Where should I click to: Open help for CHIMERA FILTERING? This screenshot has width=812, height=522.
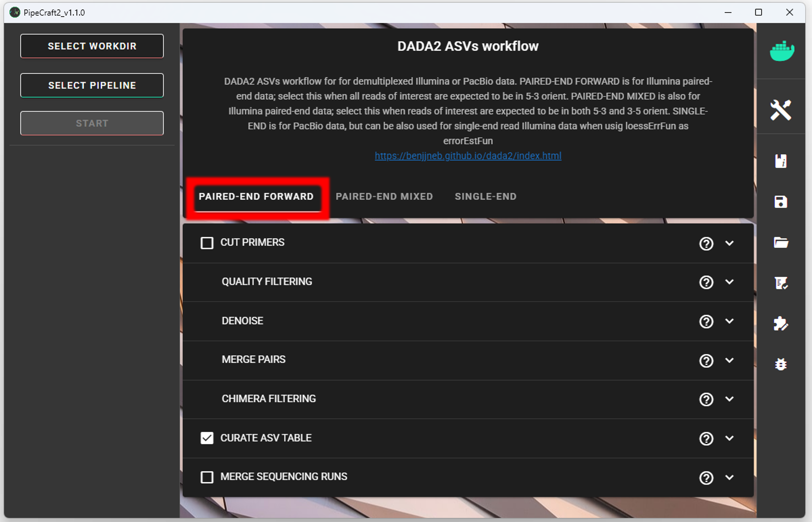click(706, 399)
